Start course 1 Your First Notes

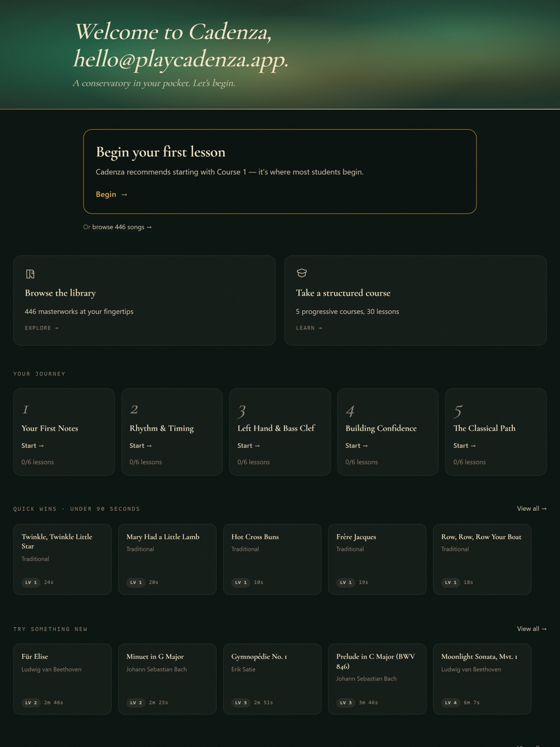pyautogui.click(x=32, y=446)
